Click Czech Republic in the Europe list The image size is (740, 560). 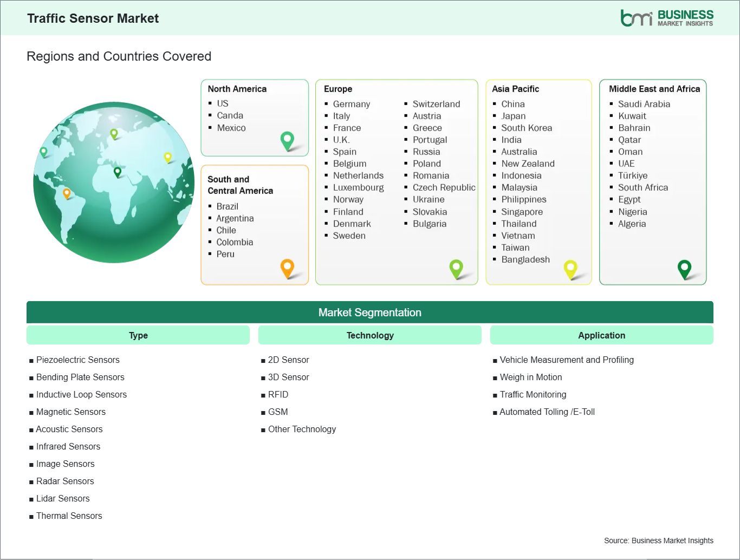tap(444, 187)
